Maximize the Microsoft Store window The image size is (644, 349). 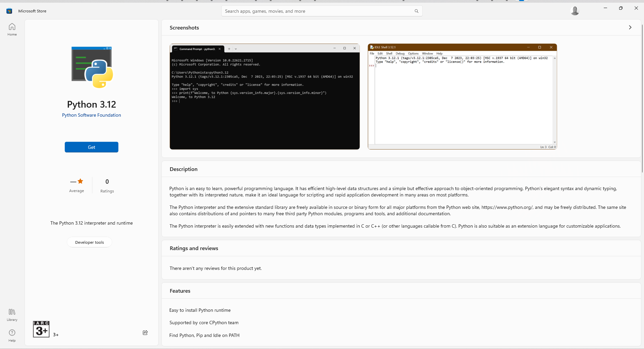tap(621, 8)
